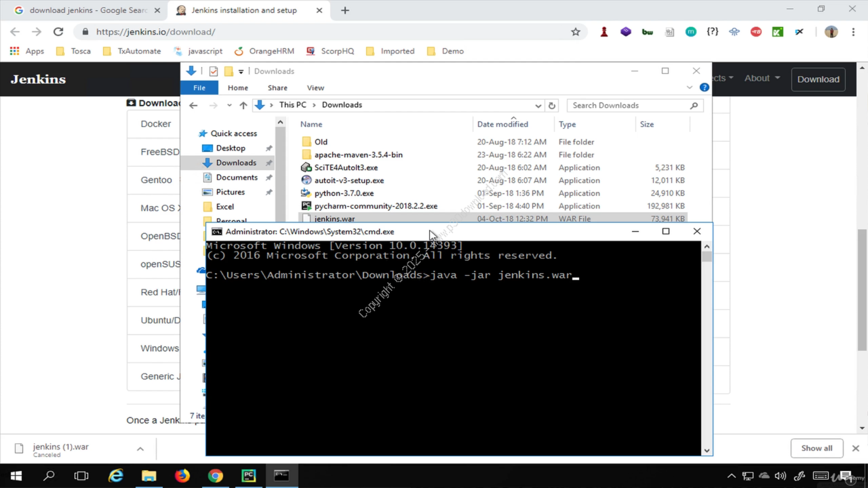Open the Tosca bookmark folder
Screen dimensions: 868x488
click(x=73, y=51)
